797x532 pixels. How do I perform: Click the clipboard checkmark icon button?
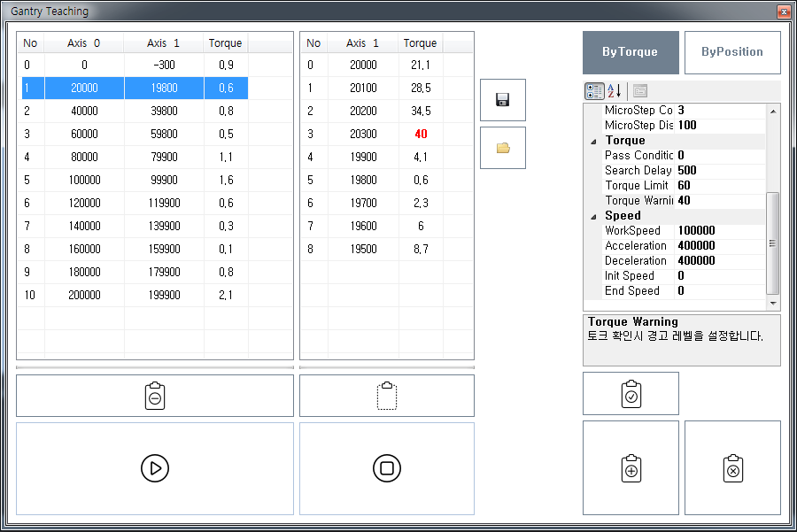coord(631,394)
